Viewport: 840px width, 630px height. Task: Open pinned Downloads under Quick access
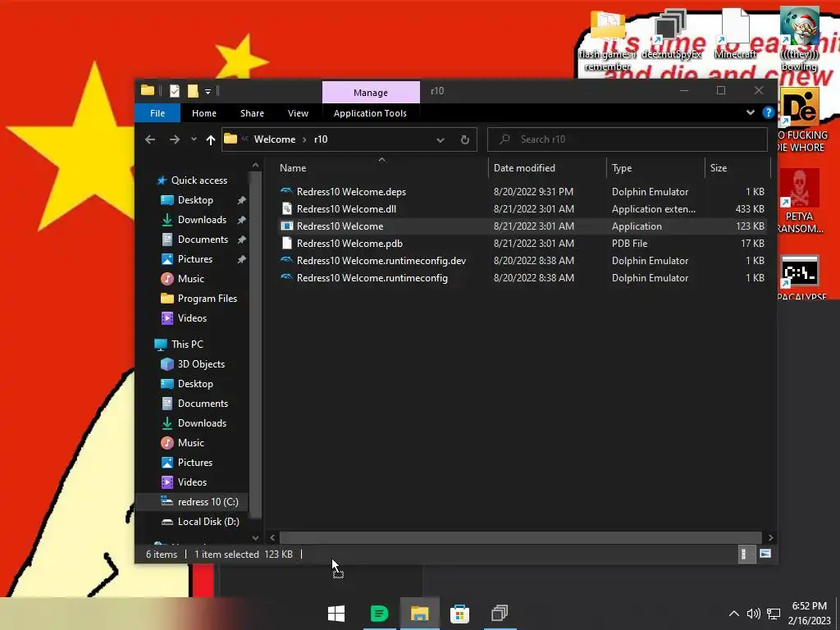coord(202,220)
